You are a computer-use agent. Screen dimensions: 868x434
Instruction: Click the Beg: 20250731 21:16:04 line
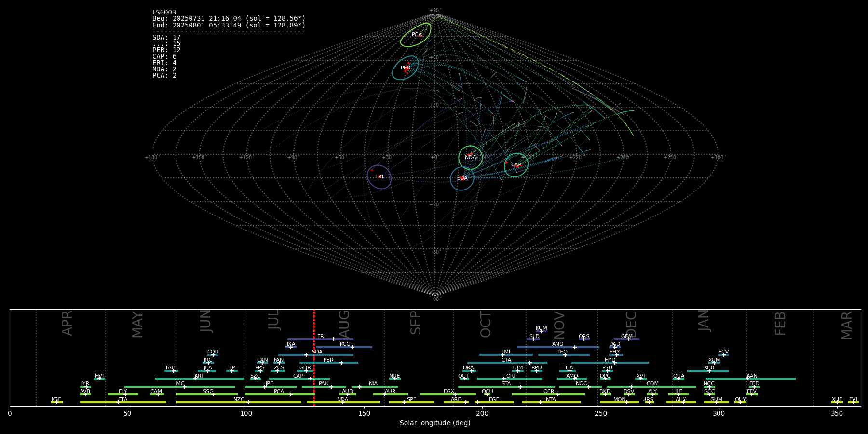pos(229,19)
